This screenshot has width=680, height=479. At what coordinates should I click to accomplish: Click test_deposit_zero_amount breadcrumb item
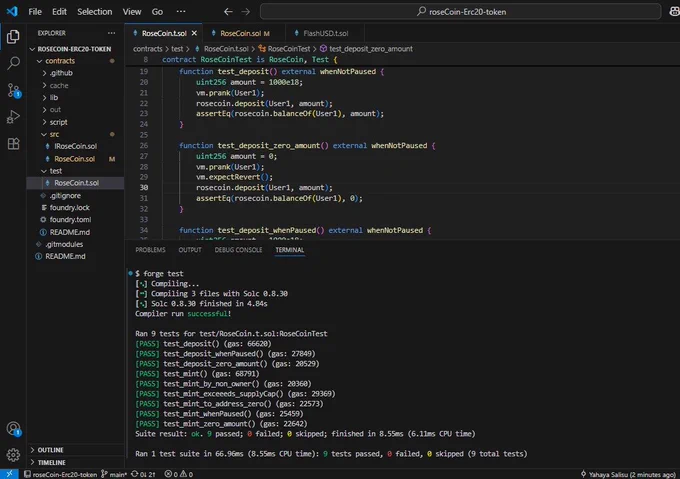coord(366,49)
